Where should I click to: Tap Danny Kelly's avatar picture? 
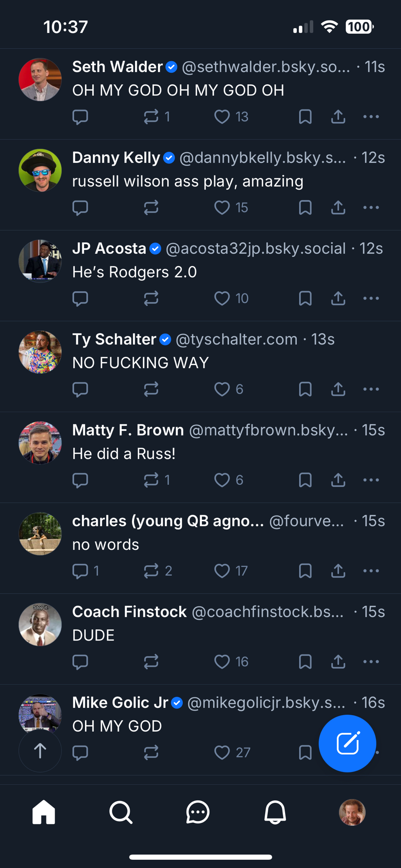[x=40, y=171]
